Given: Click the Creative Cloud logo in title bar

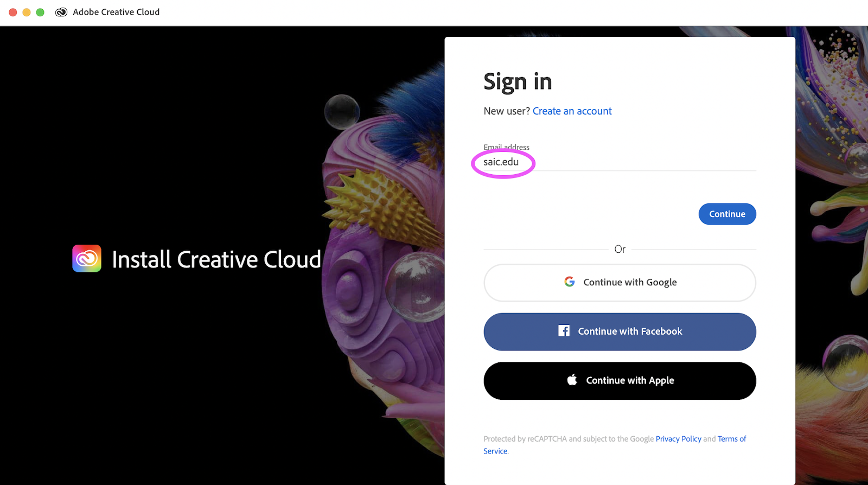Looking at the screenshot, I should pyautogui.click(x=61, y=12).
